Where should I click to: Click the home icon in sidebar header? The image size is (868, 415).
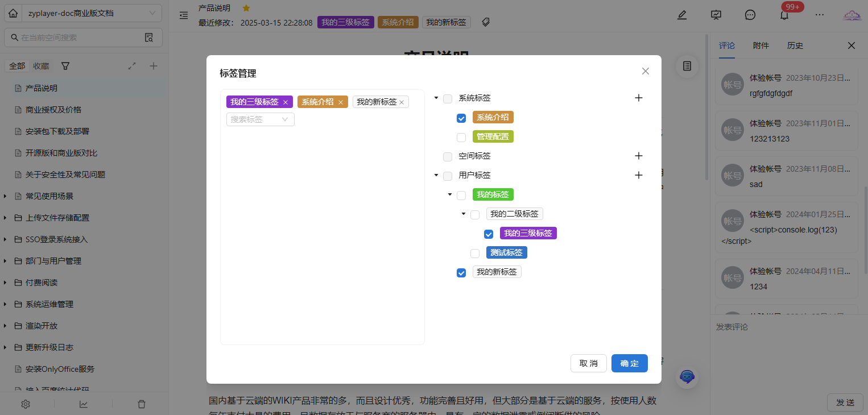13,13
